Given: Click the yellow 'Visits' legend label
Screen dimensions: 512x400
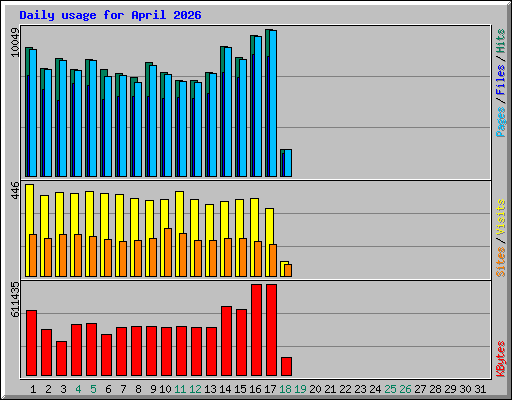Looking at the screenshot, I should click(501, 218).
